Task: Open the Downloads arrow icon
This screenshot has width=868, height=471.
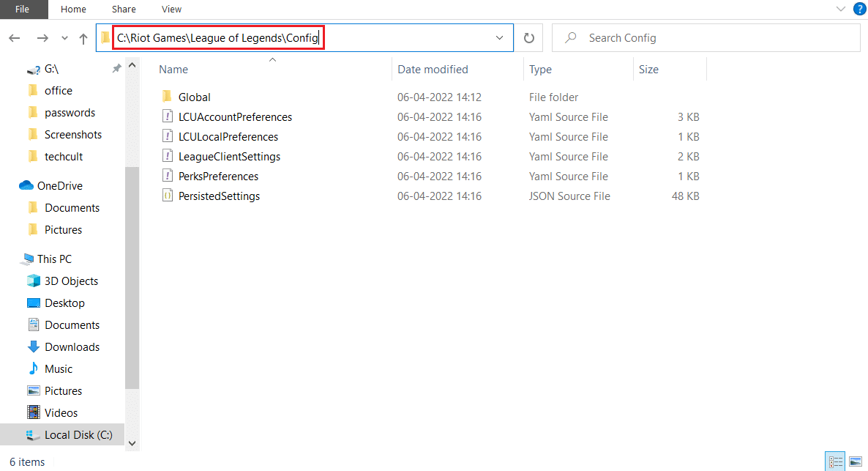Action: [x=34, y=347]
